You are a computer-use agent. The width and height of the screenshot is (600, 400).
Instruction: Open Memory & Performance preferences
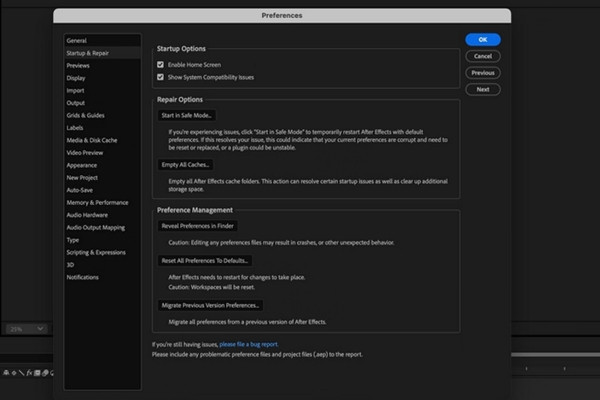click(102, 202)
